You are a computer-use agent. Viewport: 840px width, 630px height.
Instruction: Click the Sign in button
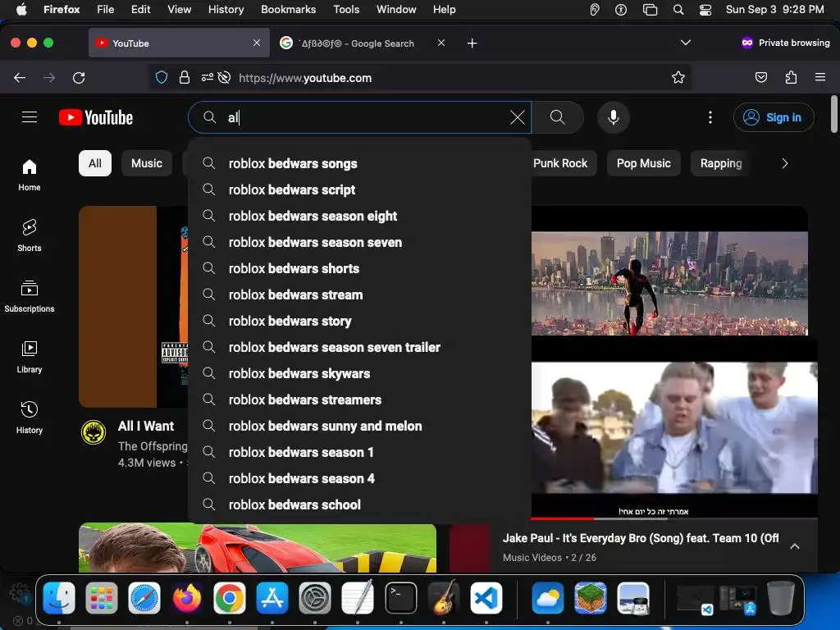tap(774, 117)
